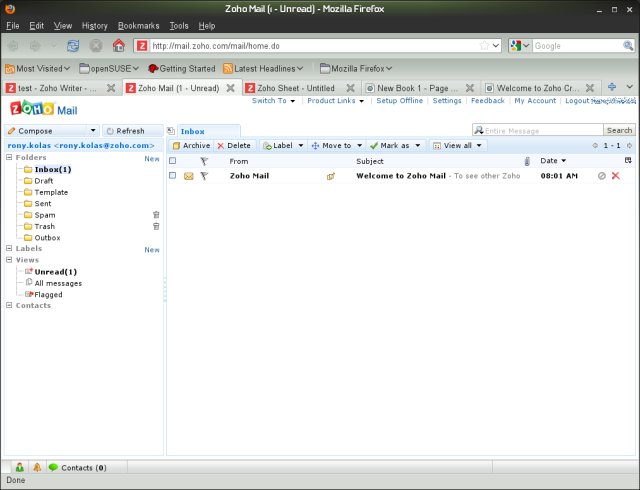The image size is (640, 490).
Task: Tick the select-all checkbox in the message header
Action: point(172,161)
